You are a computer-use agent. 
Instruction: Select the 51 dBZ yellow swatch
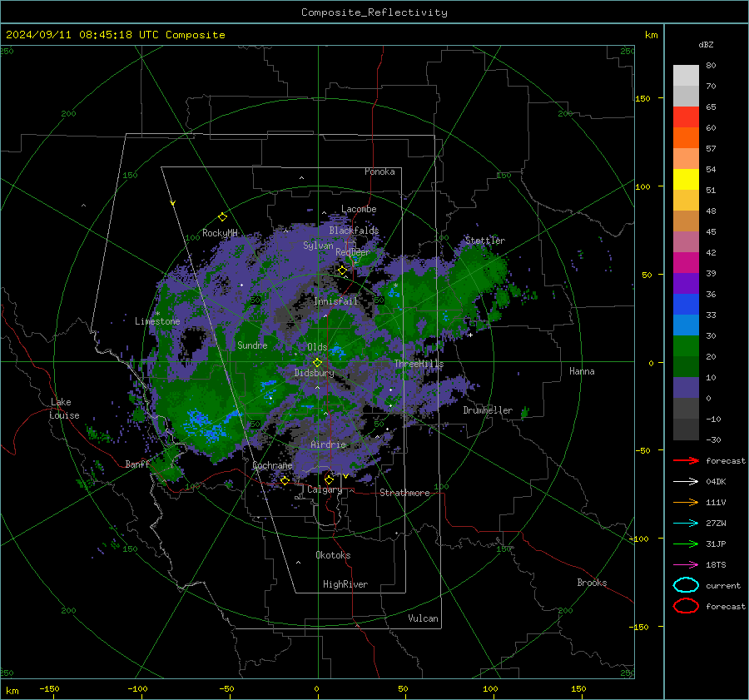coord(686,179)
